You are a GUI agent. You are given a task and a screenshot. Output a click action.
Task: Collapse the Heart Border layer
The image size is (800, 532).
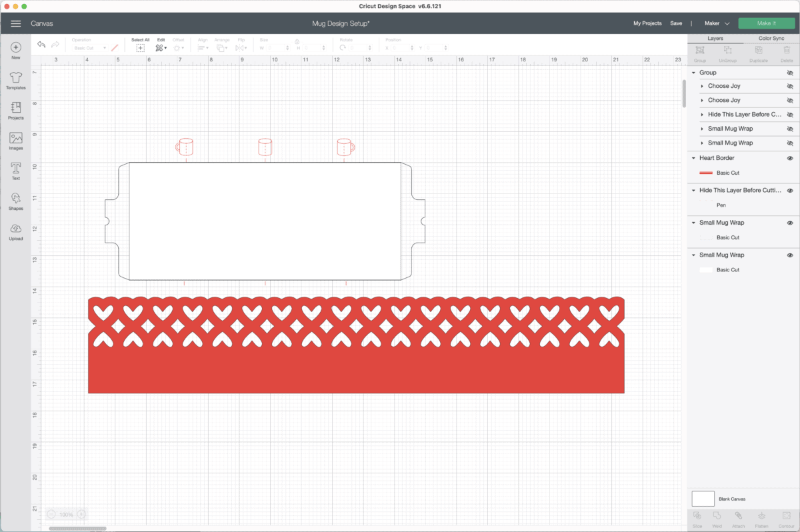click(694, 158)
